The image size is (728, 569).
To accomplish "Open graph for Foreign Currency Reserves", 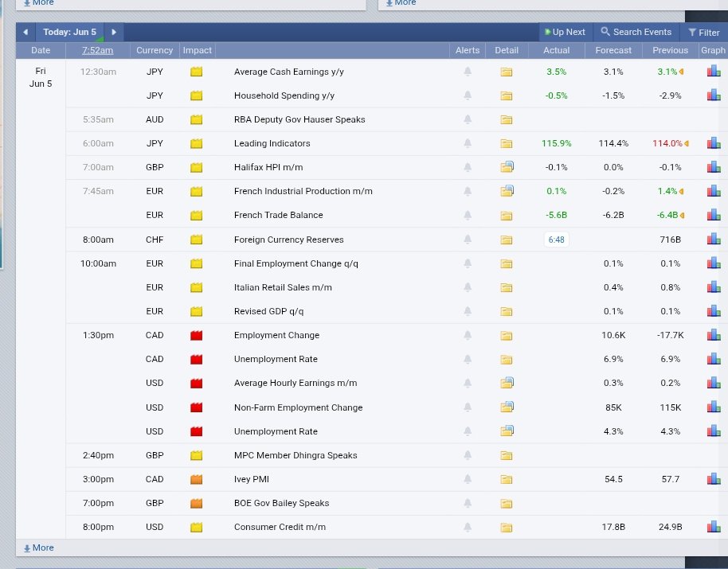I will click(714, 239).
